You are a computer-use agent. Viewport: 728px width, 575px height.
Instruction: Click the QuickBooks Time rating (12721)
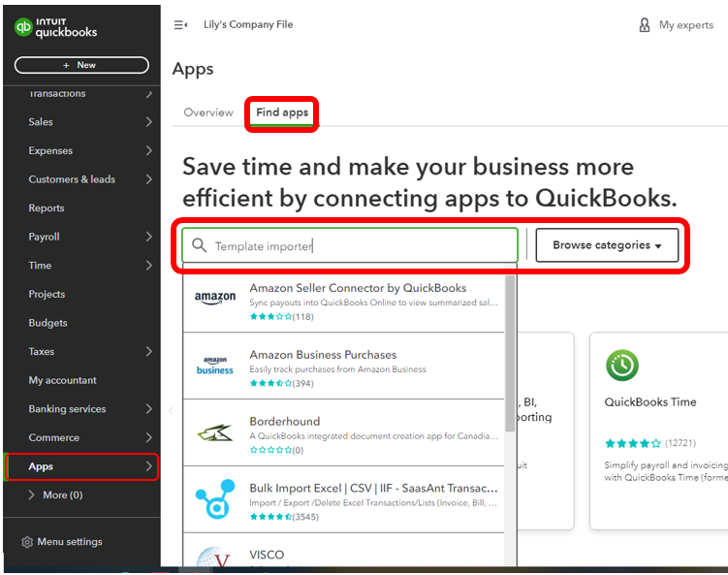click(x=650, y=443)
